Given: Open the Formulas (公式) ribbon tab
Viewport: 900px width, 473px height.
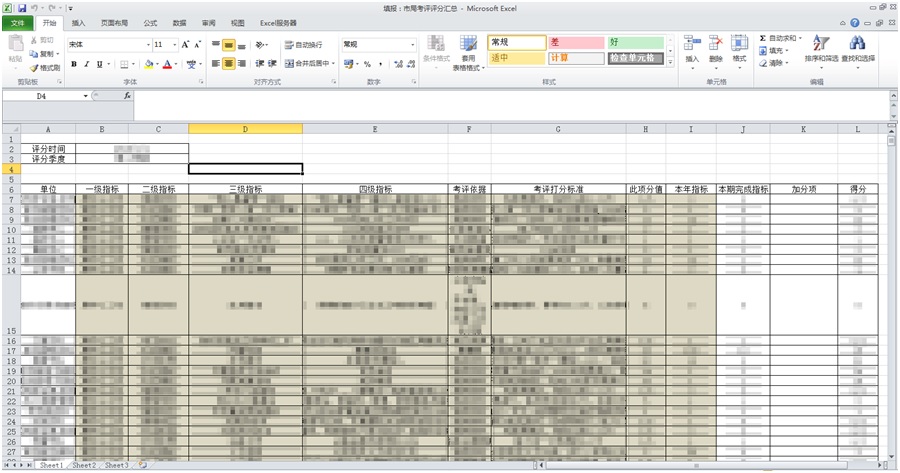Looking at the screenshot, I should pos(150,22).
